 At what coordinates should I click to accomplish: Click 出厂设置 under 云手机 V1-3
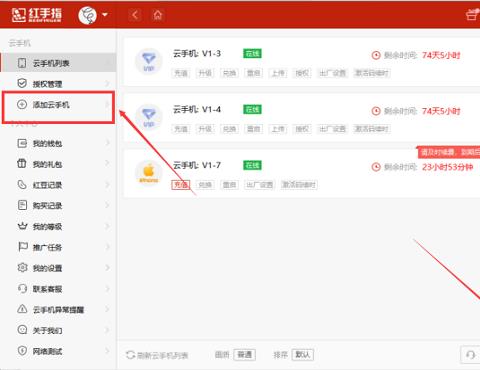pos(332,73)
